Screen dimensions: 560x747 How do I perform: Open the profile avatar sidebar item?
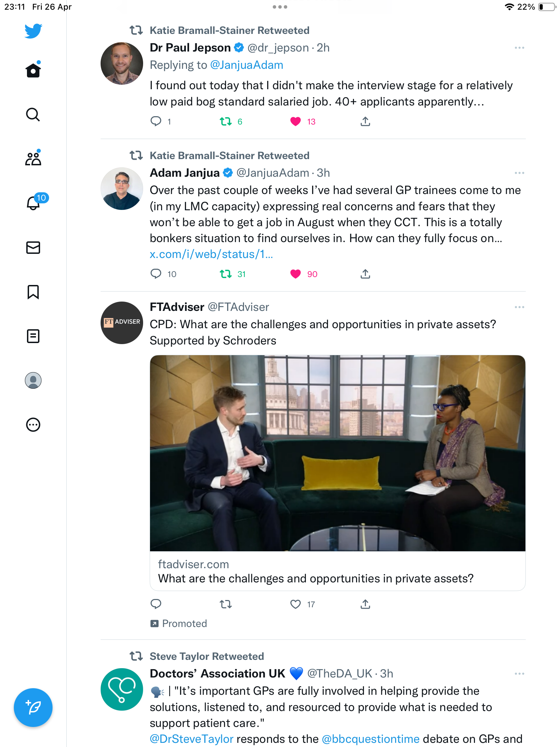click(33, 380)
